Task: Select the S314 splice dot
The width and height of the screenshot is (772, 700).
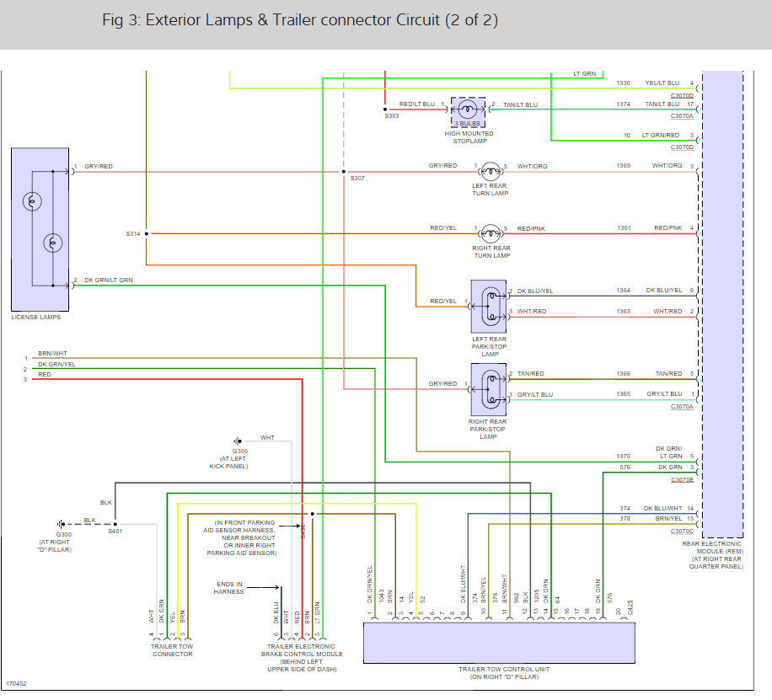Action: [147, 234]
